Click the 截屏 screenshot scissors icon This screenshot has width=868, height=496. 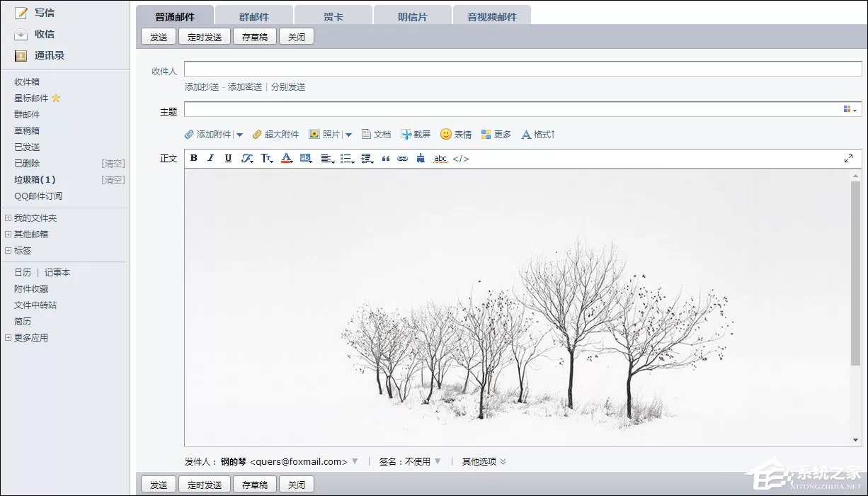point(406,134)
